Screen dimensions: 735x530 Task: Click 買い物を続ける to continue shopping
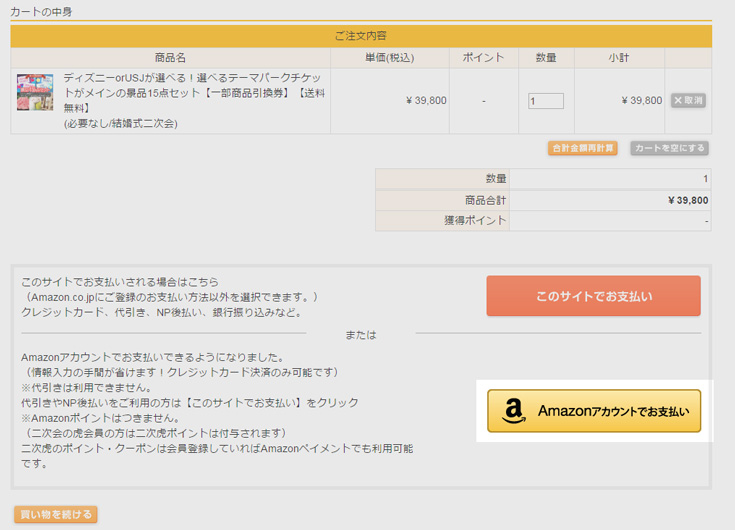[x=55, y=515]
